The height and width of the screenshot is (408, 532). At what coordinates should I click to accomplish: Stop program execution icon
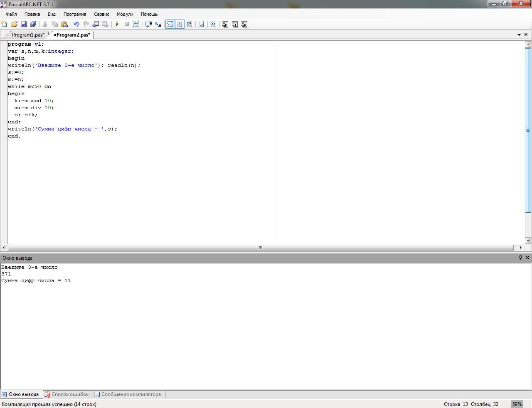click(127, 24)
